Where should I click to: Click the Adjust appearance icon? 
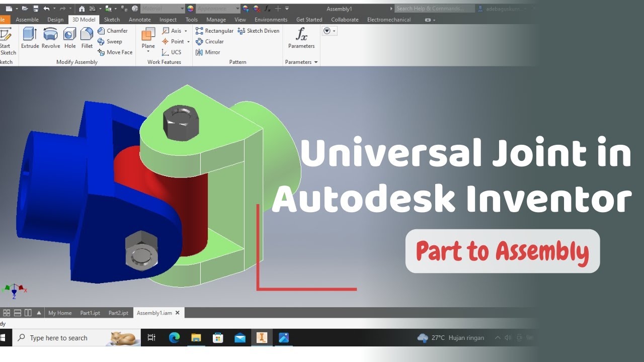coord(246,9)
